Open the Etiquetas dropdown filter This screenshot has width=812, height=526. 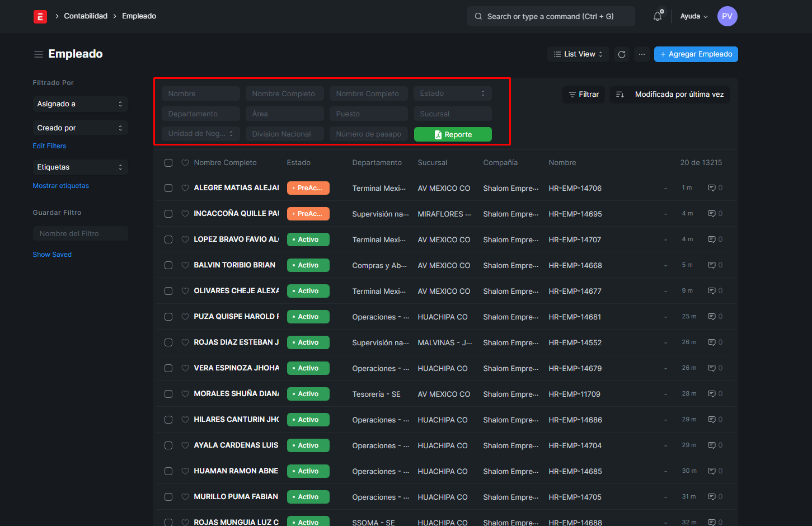click(80, 167)
